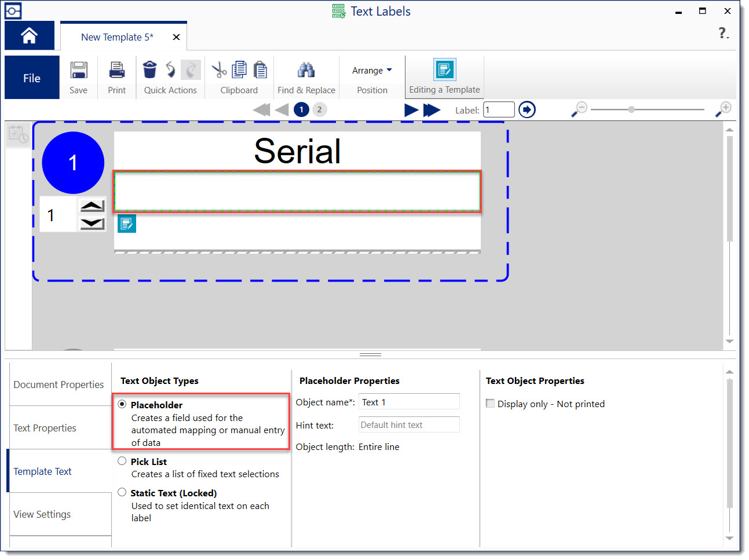Open the File menu

[31, 77]
